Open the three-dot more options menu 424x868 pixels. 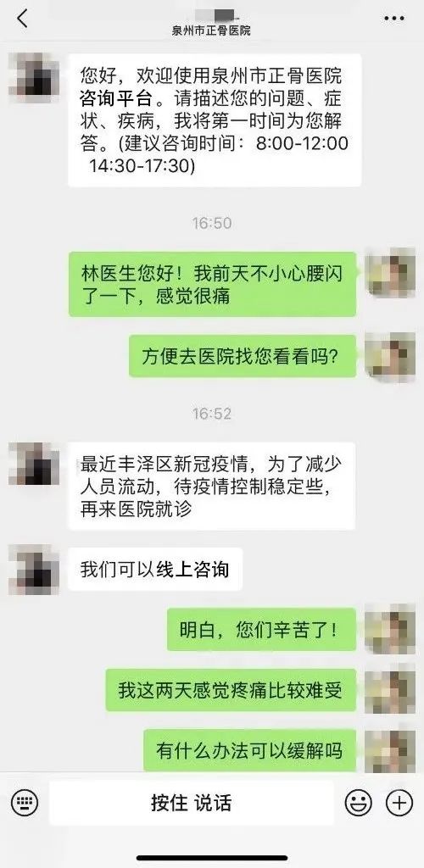393,19
